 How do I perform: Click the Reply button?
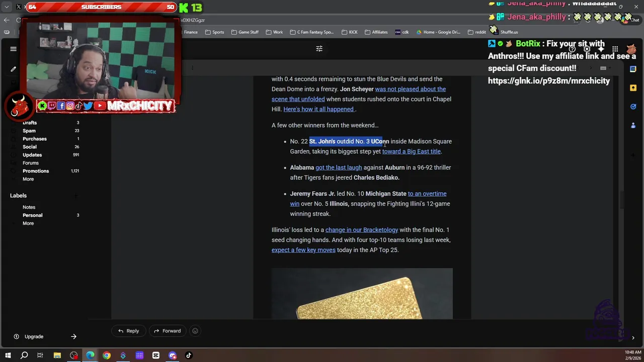[128, 331]
